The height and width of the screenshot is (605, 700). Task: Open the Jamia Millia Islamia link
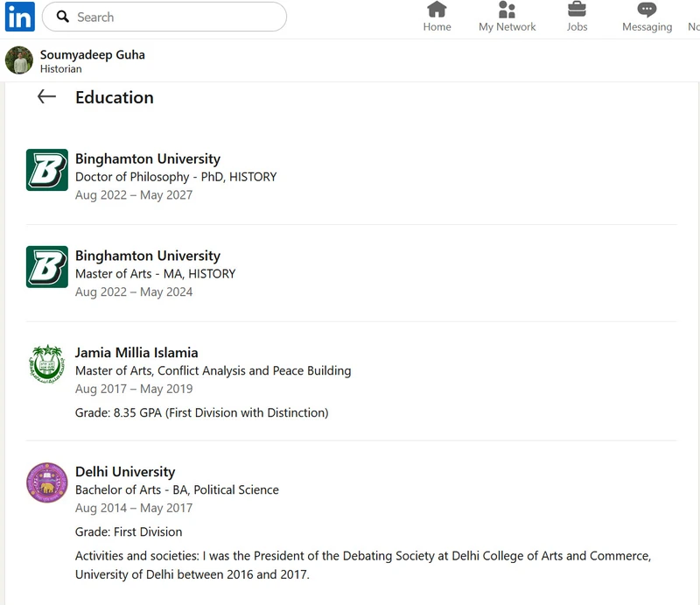(x=136, y=353)
